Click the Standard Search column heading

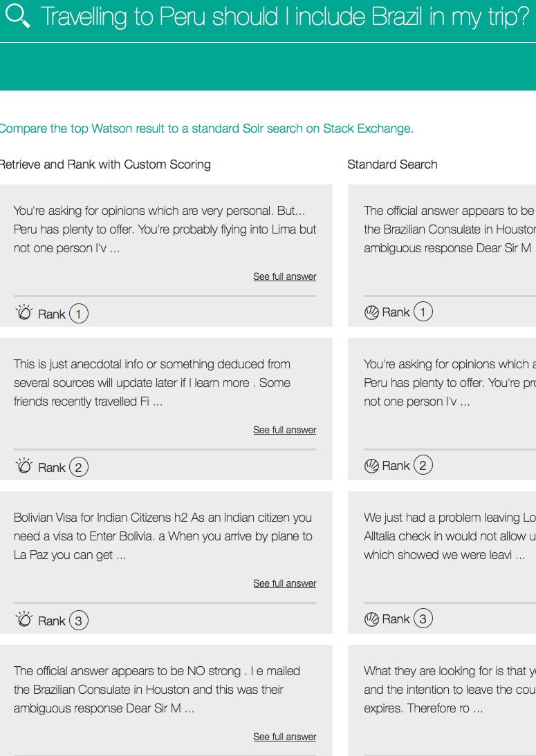392,164
